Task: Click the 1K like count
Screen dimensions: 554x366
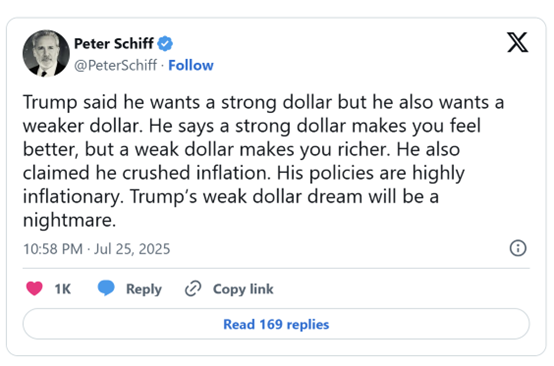Action: pyautogui.click(x=63, y=289)
